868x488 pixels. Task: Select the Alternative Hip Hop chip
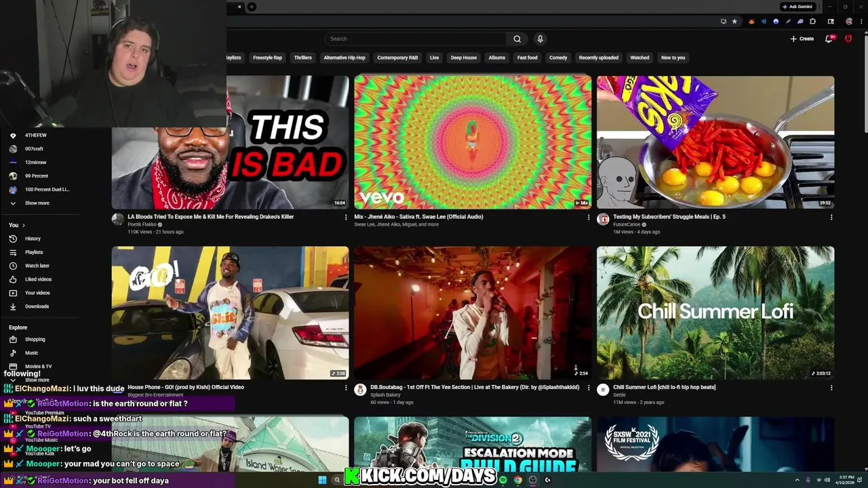[344, 58]
